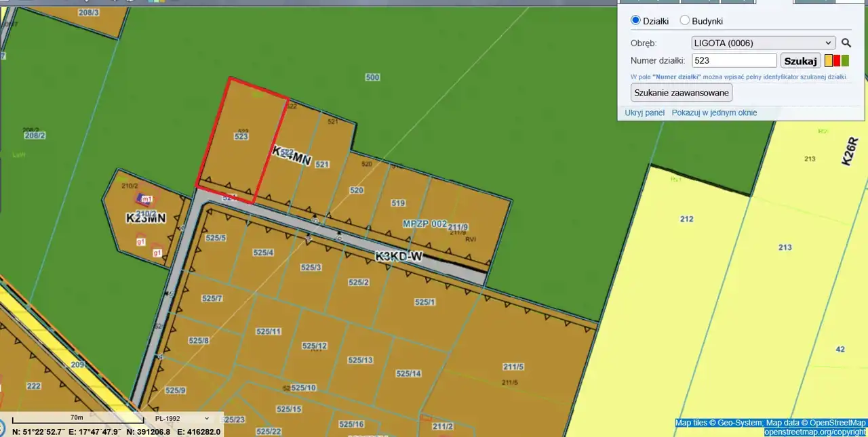Click the Pokazuj w jednym oknie link
The image size is (868, 437).
point(714,112)
